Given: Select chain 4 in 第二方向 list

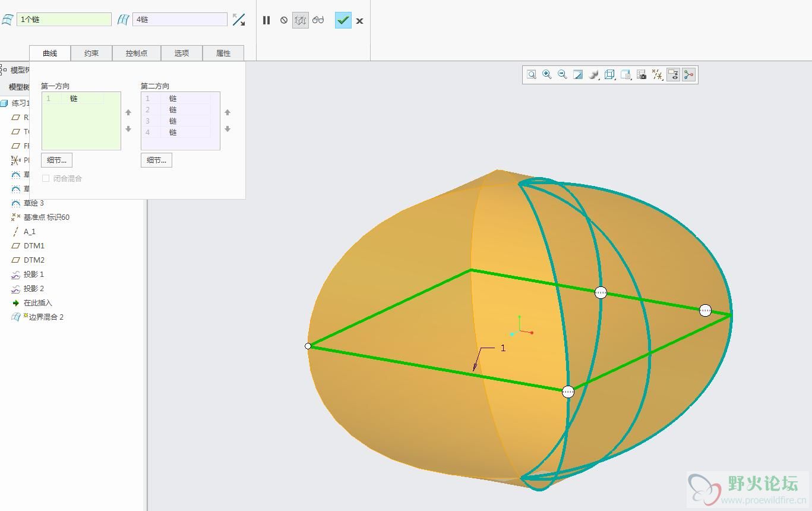Looking at the screenshot, I should pos(176,133).
